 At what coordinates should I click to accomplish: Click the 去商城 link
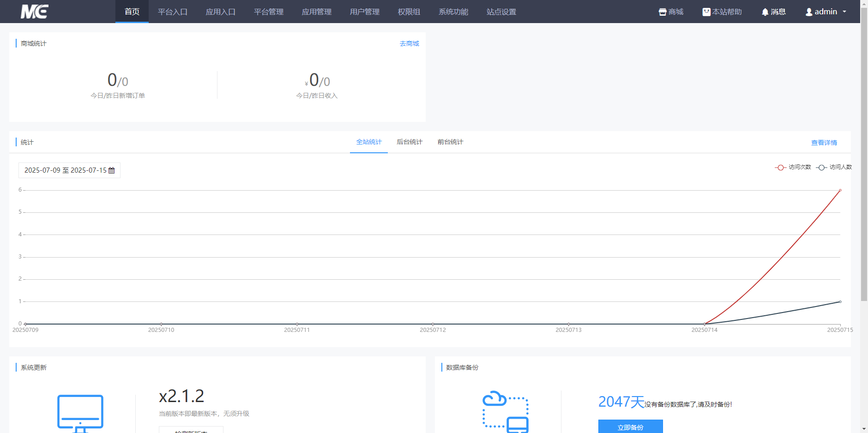coord(409,43)
